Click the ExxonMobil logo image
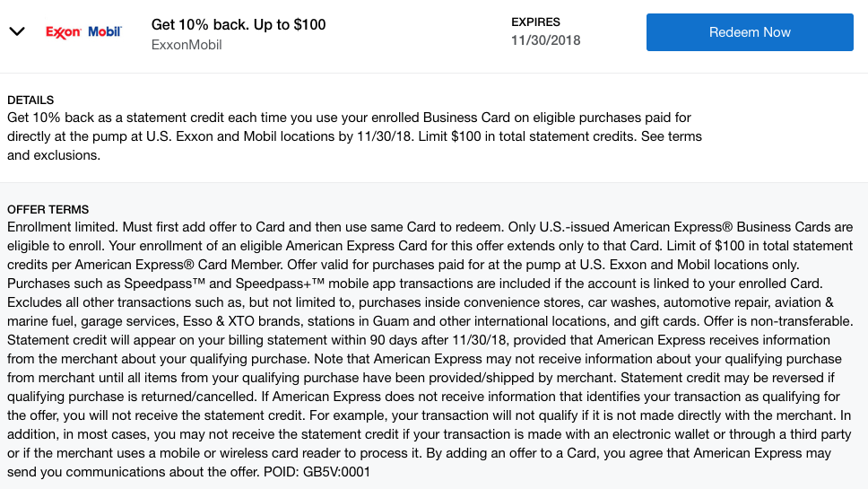This screenshot has height=489, width=868. (x=83, y=32)
